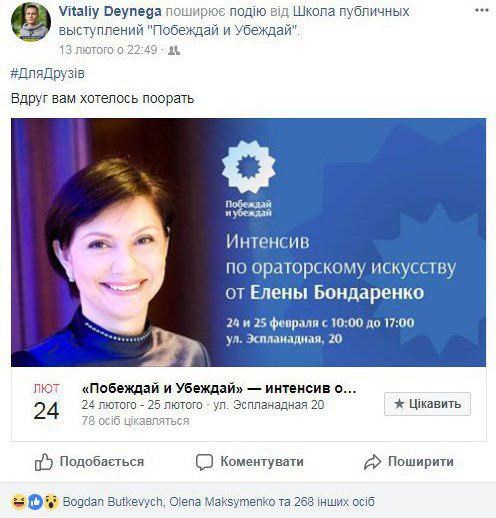Image resolution: width=496 pixels, height=518 pixels.
Task: Click the ЛЮТ 24 event date box
Action: (46, 402)
